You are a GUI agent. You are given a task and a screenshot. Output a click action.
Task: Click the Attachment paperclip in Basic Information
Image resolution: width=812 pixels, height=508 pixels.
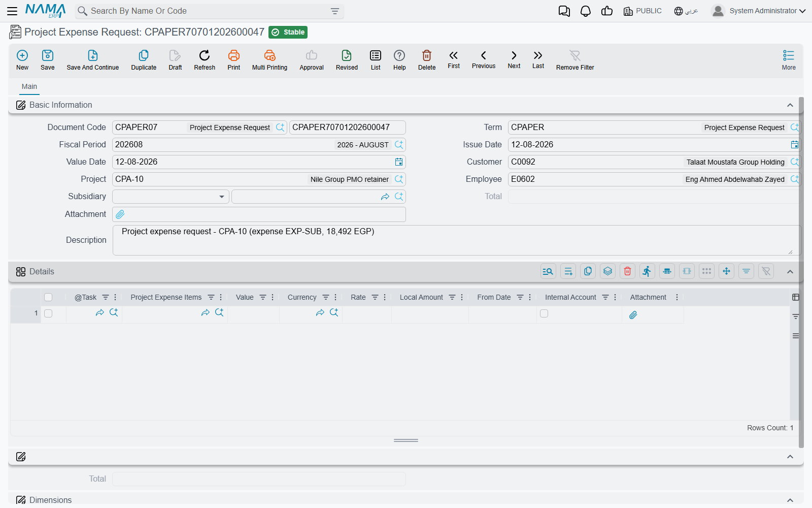click(120, 214)
